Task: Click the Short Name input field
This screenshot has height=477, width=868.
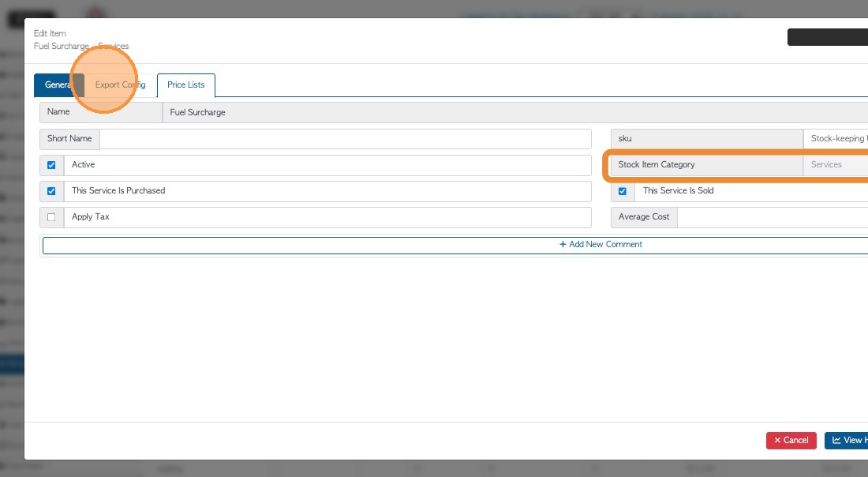Action: pyautogui.click(x=346, y=139)
